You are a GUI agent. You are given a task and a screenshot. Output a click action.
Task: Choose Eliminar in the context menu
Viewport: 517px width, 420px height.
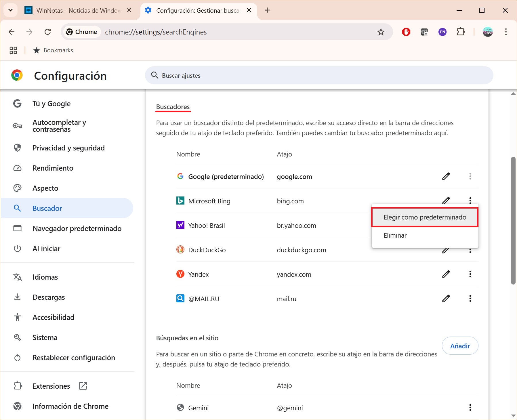point(425,235)
